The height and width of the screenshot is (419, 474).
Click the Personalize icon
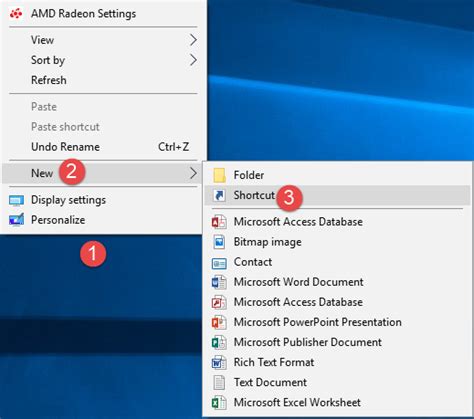(16, 220)
